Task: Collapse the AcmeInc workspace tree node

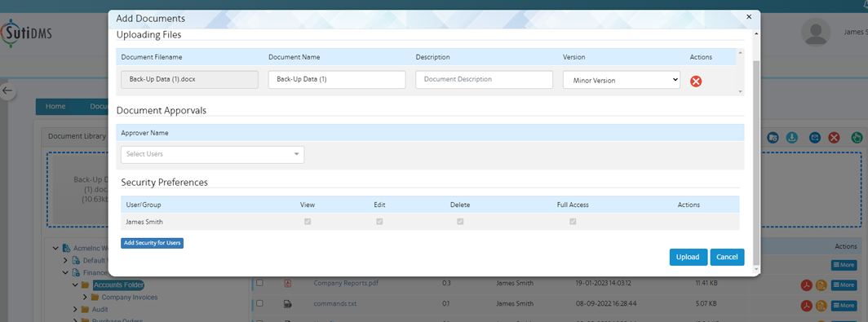Action: tap(55, 248)
